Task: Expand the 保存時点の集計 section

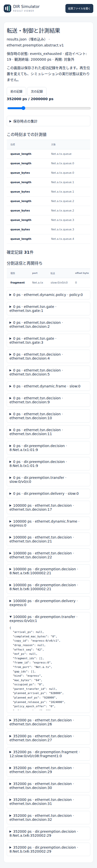Action: point(48,121)
